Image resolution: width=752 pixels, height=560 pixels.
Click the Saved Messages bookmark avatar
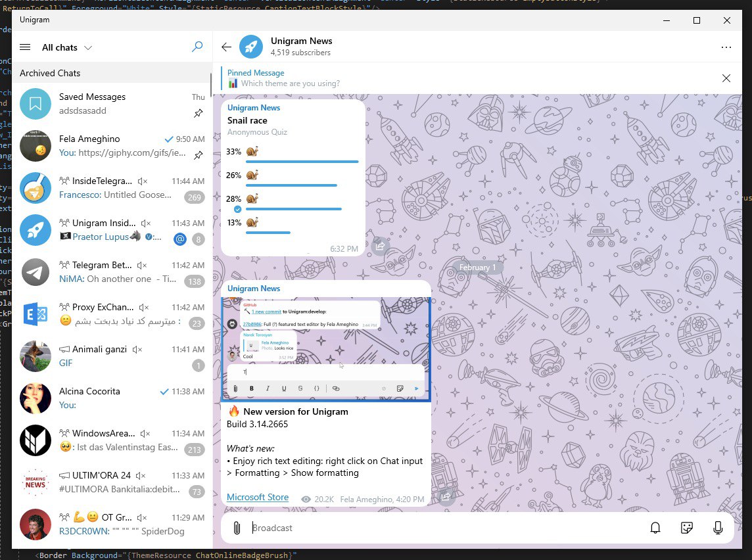pyautogui.click(x=35, y=104)
